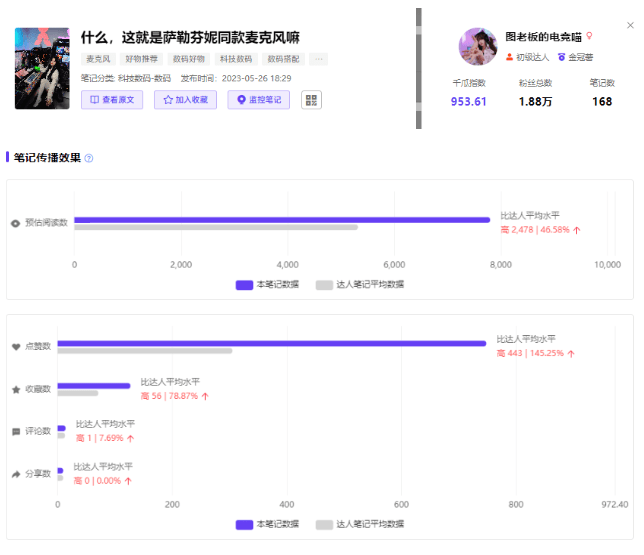Screen dimensions: 644x555
Task: Select the 麦克风 tag
Action: point(98,59)
